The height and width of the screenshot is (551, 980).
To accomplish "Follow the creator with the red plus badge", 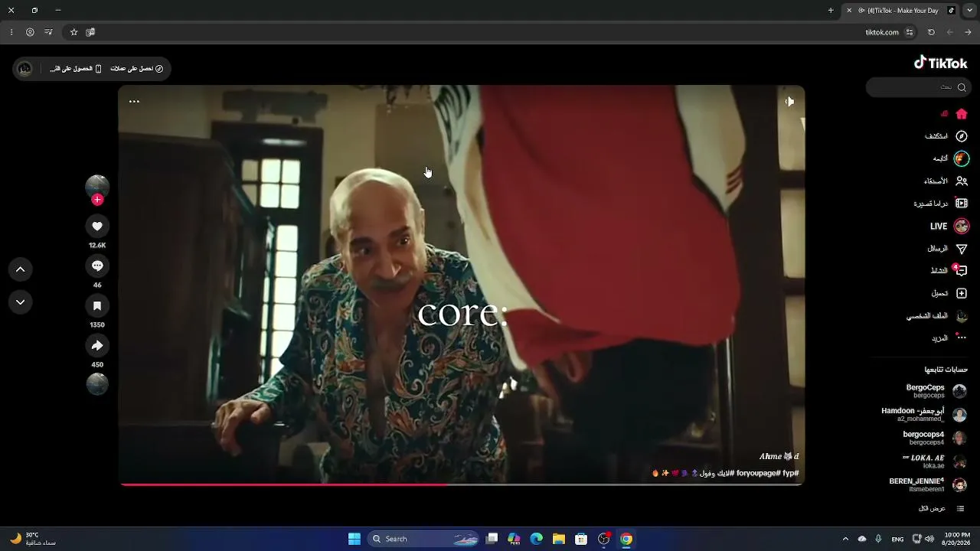I will tap(97, 200).
